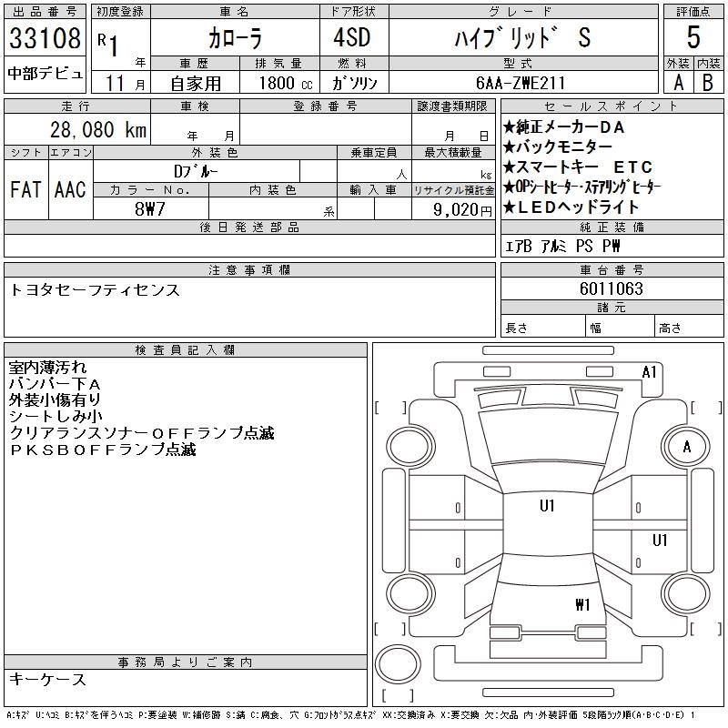This screenshot has width=728, height=728.
Task: Select sales point 純正メーカーDA
Action: pos(563,126)
